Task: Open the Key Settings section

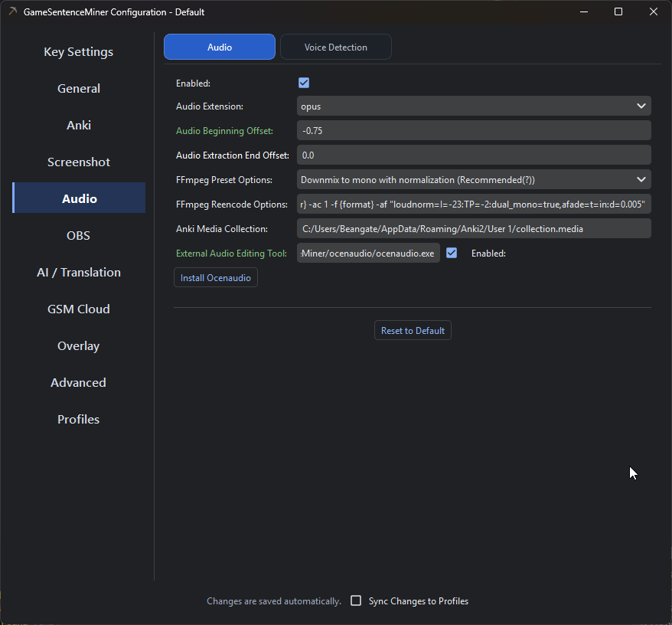Action: [x=78, y=52]
